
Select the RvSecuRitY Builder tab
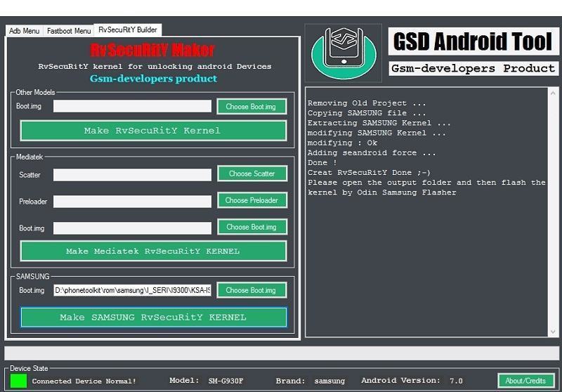click(x=128, y=30)
